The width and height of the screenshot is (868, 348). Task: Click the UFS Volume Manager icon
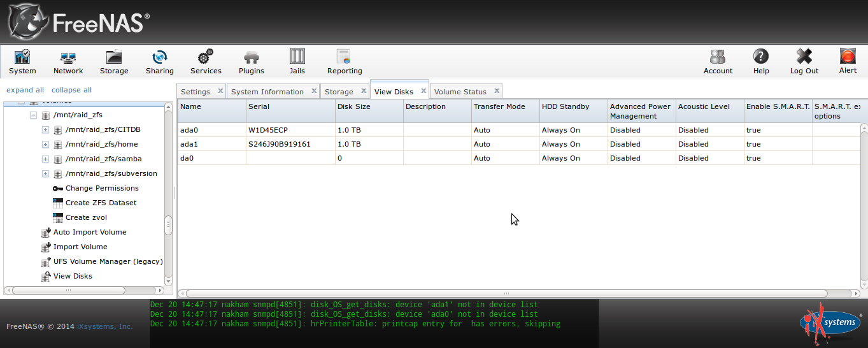pos(46,261)
